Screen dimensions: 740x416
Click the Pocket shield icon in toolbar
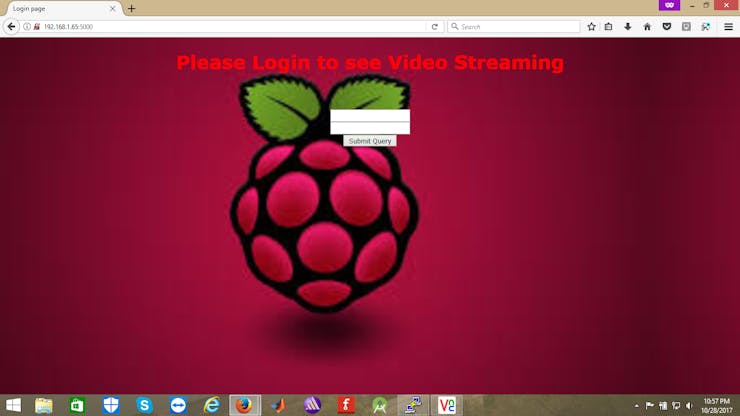point(666,27)
